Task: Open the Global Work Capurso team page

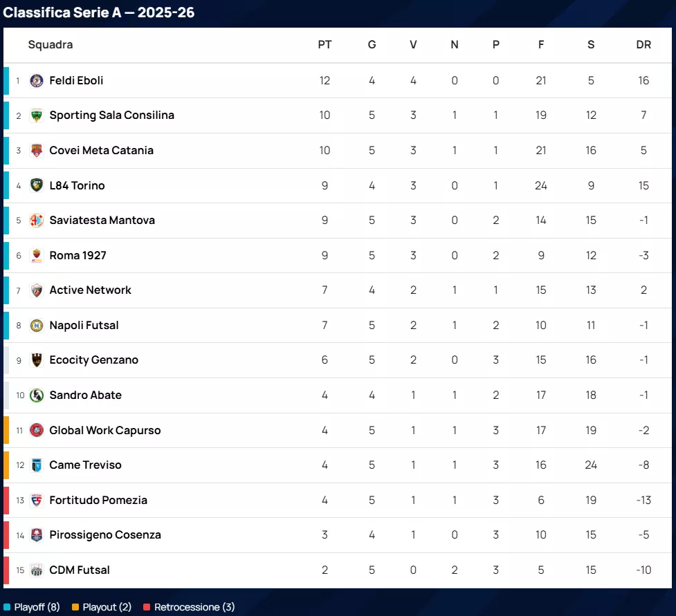Action: [104, 431]
